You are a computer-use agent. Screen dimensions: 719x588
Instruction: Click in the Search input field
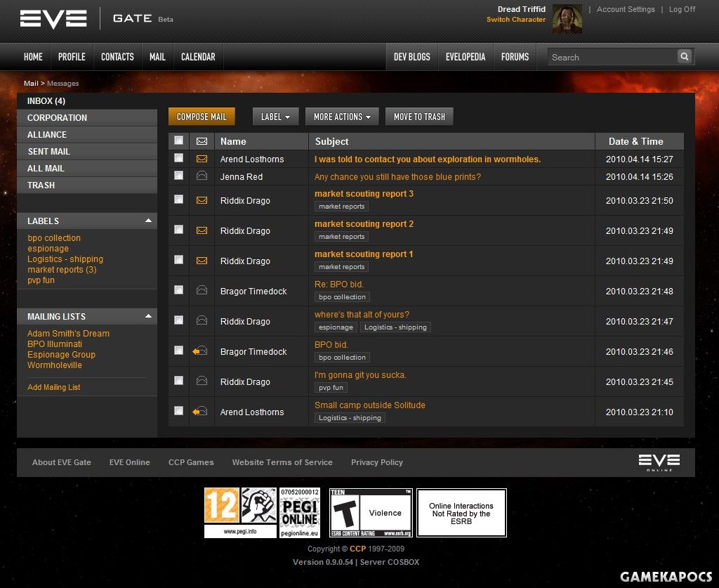(612, 57)
